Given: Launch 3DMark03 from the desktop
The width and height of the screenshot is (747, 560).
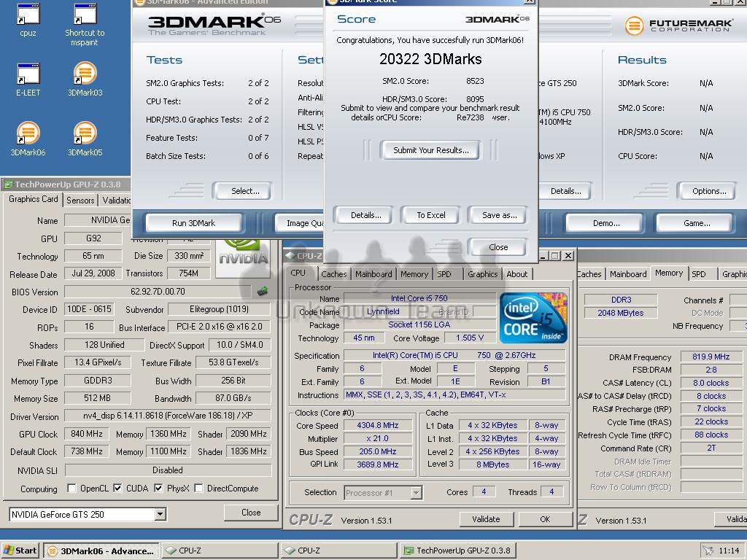Looking at the screenshot, I should pos(85,79).
